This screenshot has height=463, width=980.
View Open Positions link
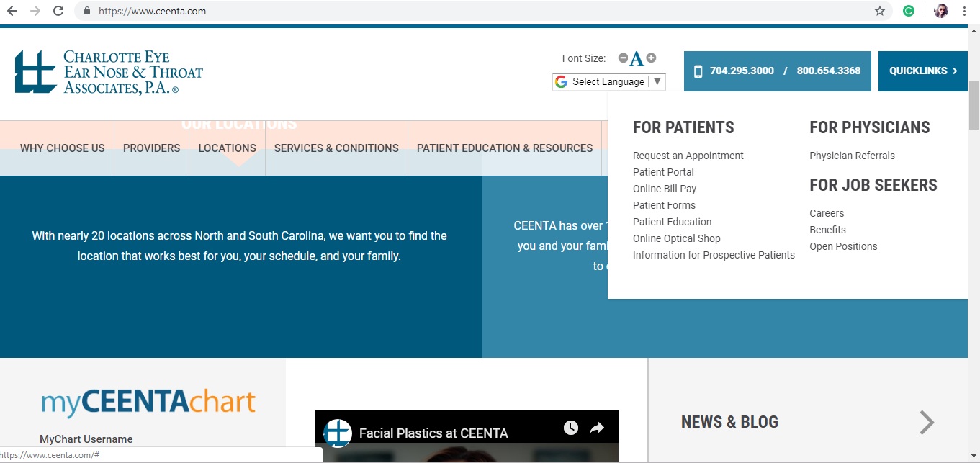point(843,246)
